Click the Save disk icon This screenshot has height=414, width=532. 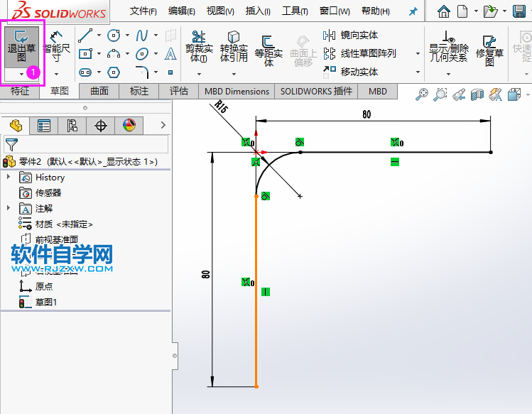click(519, 11)
